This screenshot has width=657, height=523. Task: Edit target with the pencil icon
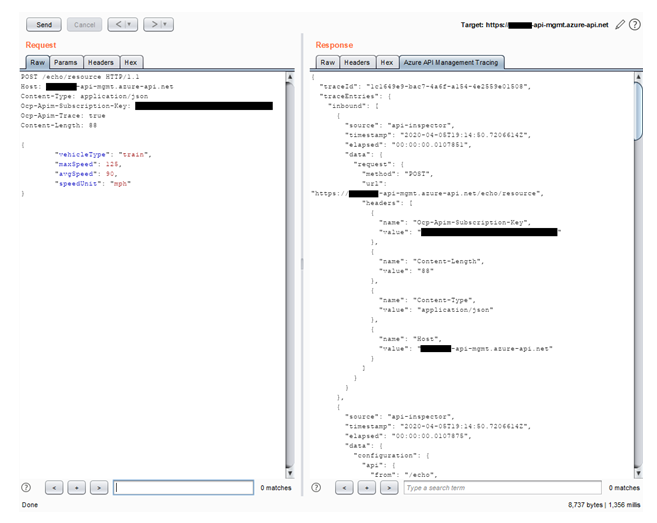tap(620, 23)
